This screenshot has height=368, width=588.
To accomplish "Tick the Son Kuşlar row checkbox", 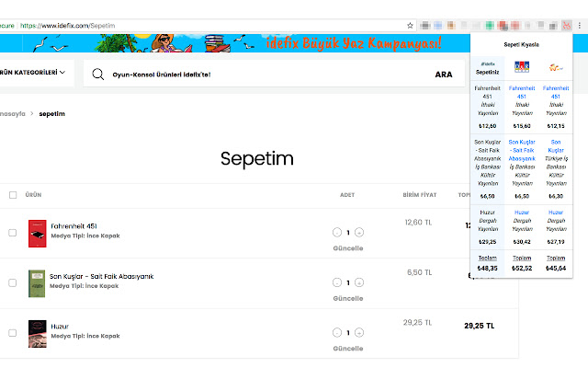I will (12, 282).
